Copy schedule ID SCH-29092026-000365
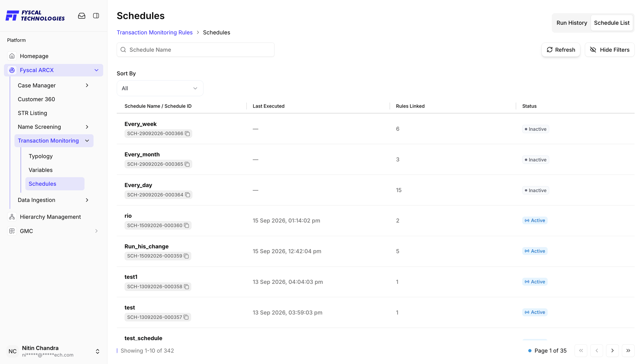644x364 pixels. pos(187,164)
